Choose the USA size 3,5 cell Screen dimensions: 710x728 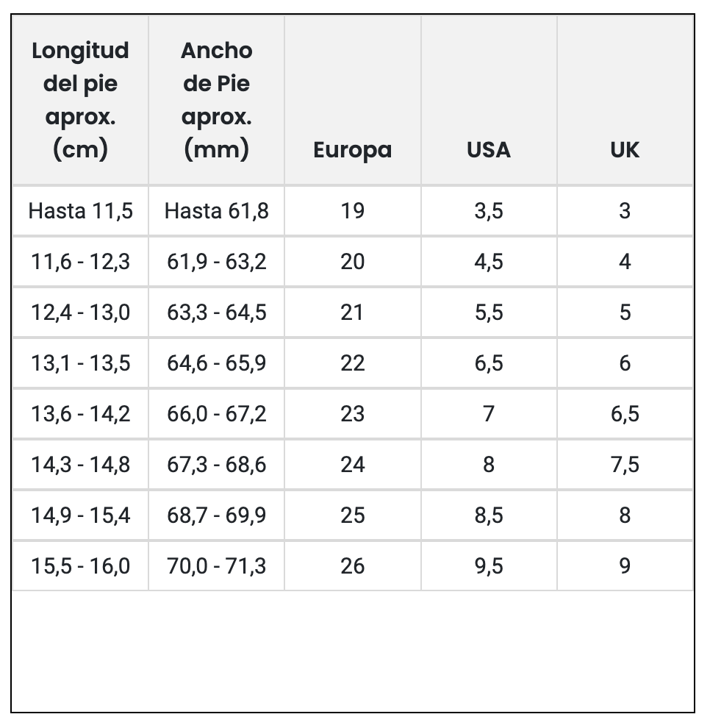(x=488, y=211)
